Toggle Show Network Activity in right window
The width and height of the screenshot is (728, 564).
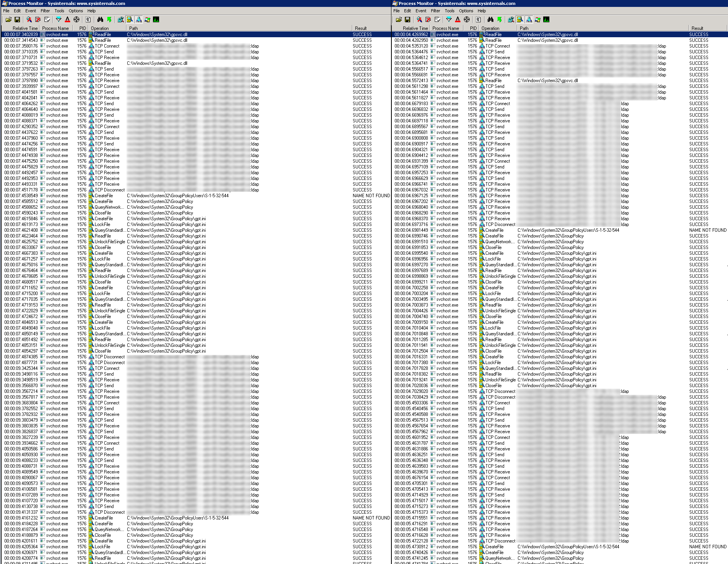[x=529, y=20]
